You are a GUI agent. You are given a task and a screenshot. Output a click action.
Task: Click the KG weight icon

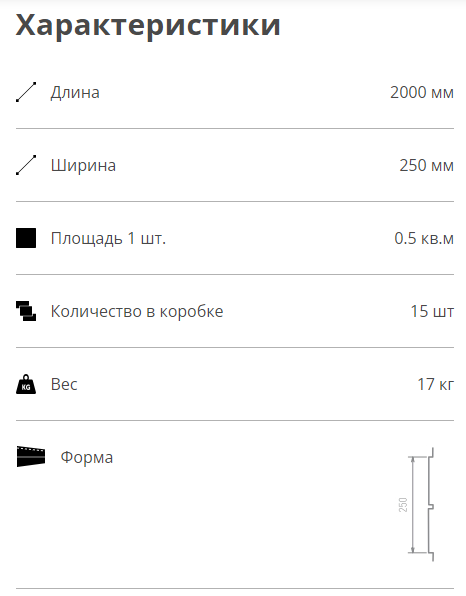pyautogui.click(x=26, y=384)
